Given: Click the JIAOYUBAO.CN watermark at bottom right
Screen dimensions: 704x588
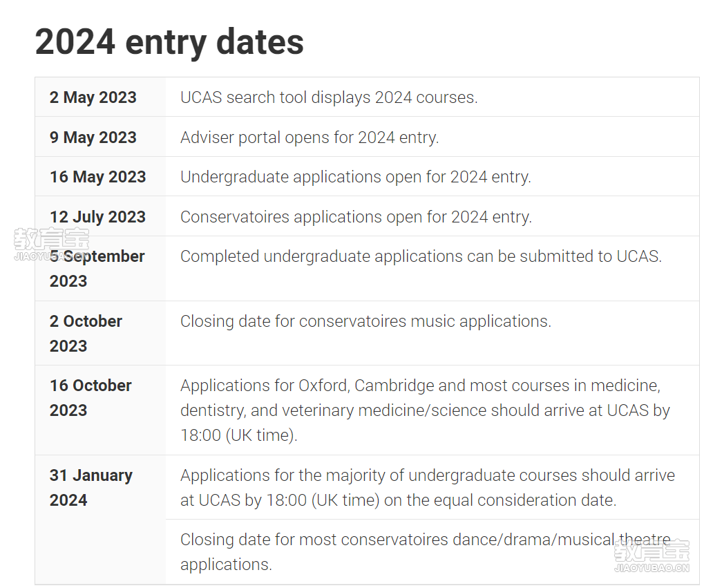Looking at the screenshot, I should click(x=651, y=568).
